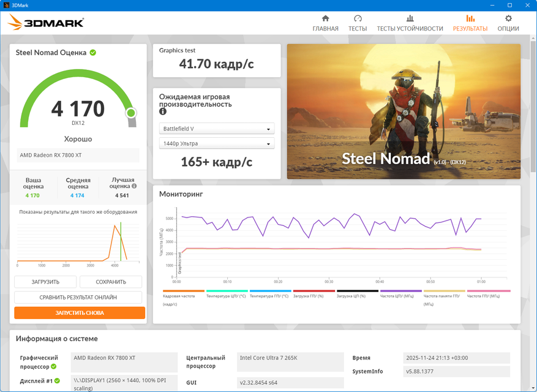
Task: Click the 3DMark logo
Action: 46,23
